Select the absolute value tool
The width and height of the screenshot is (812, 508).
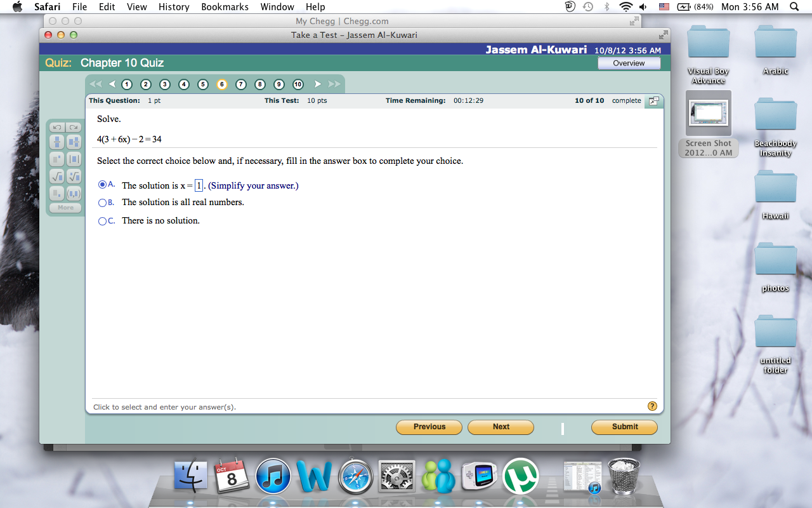(74, 159)
